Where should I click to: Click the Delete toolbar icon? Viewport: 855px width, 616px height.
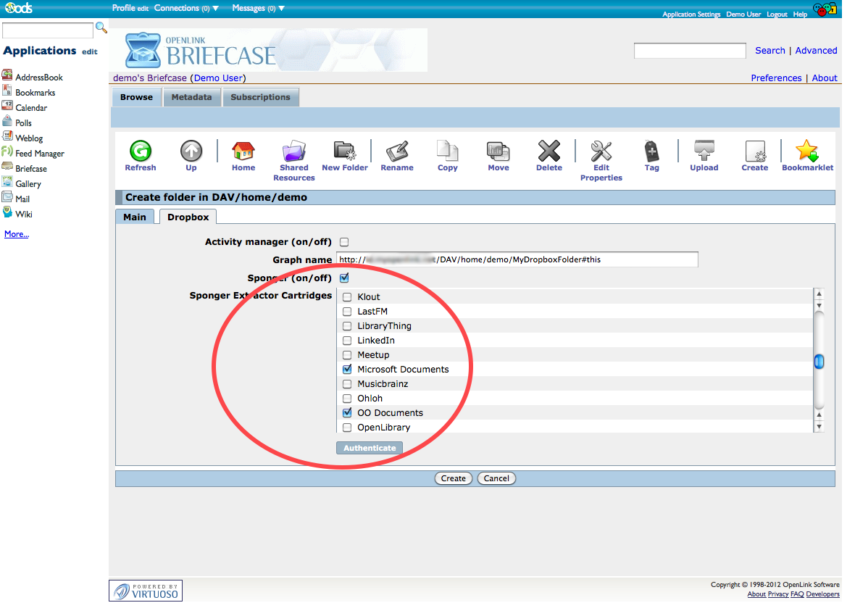point(549,151)
